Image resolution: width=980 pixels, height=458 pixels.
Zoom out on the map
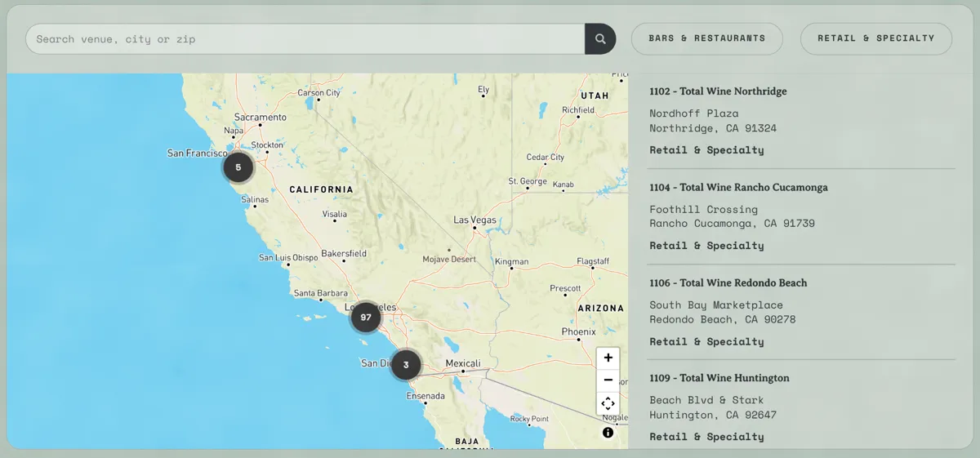[x=608, y=380]
